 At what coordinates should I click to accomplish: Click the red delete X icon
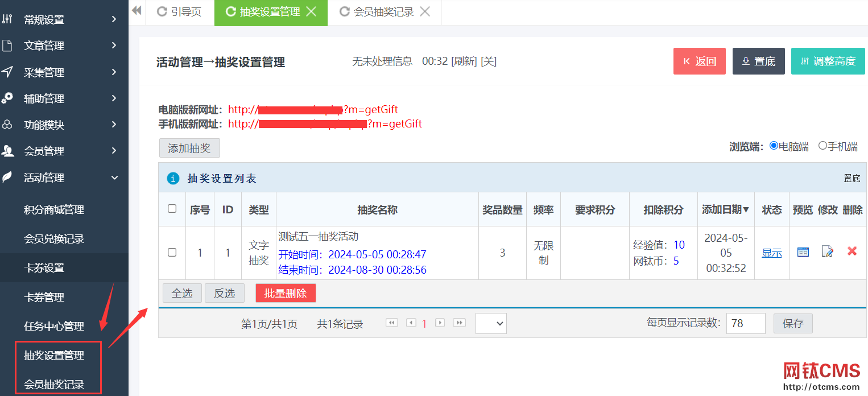pyautogui.click(x=852, y=251)
